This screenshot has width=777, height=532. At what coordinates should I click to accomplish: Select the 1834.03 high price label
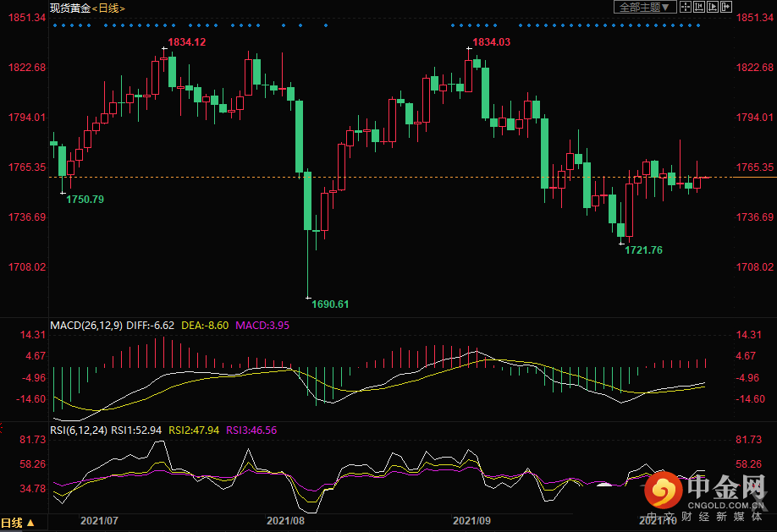point(491,42)
